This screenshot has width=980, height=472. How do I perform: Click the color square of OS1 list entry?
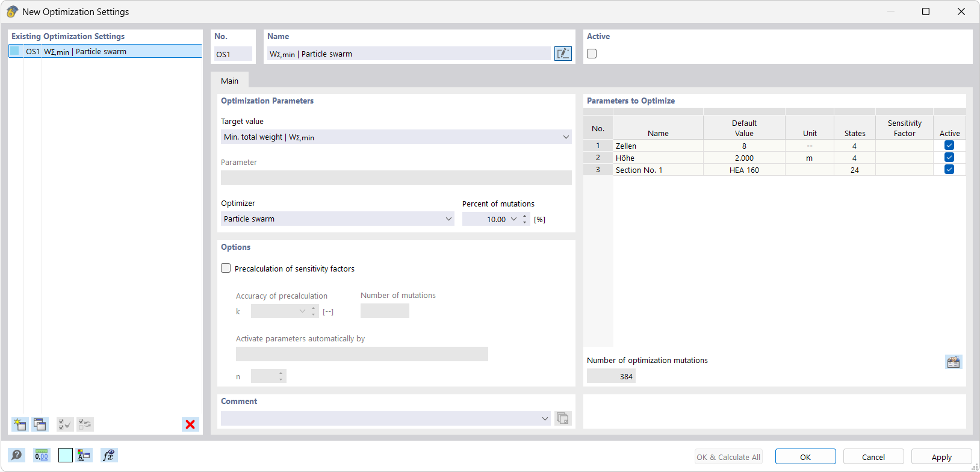tap(15, 51)
